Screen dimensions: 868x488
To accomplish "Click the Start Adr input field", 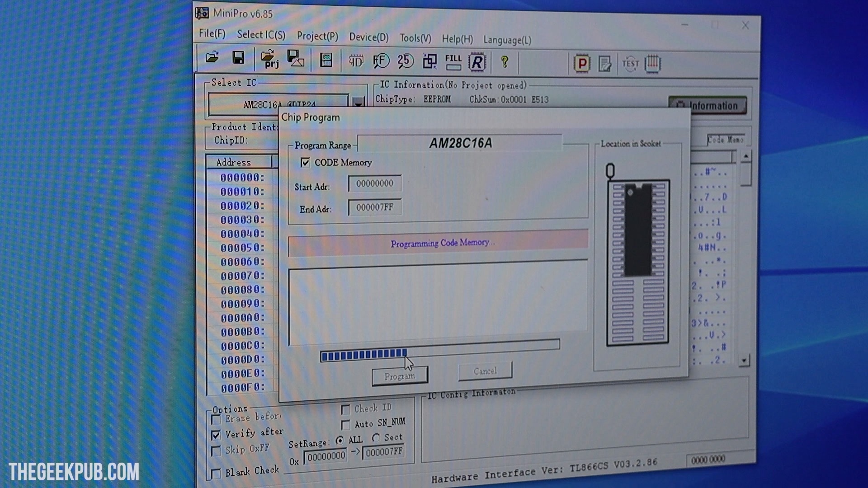I will point(375,183).
